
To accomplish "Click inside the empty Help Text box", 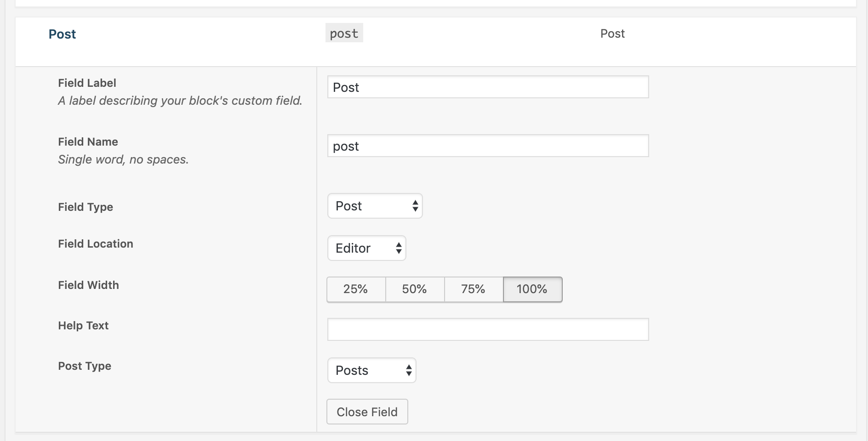I will point(487,329).
